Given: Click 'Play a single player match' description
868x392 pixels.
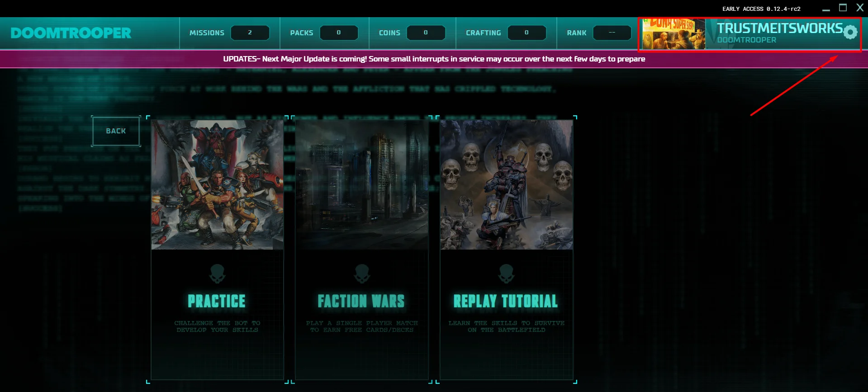Looking at the screenshot, I should click(361, 326).
